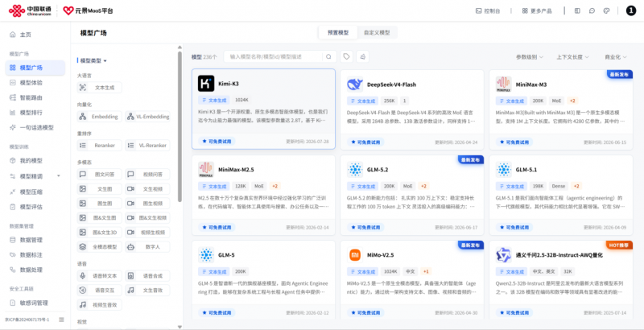This screenshot has height=330, width=644.
Task: Filter by VL-Embedding type
Action: (147, 117)
